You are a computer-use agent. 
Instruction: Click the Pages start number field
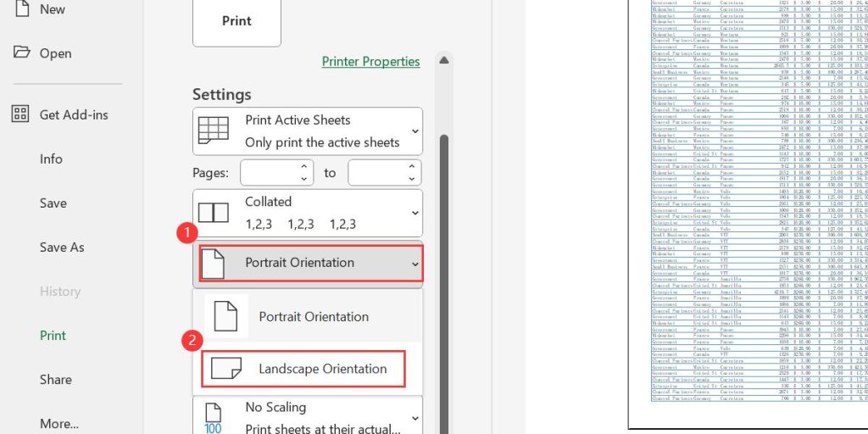[270, 173]
